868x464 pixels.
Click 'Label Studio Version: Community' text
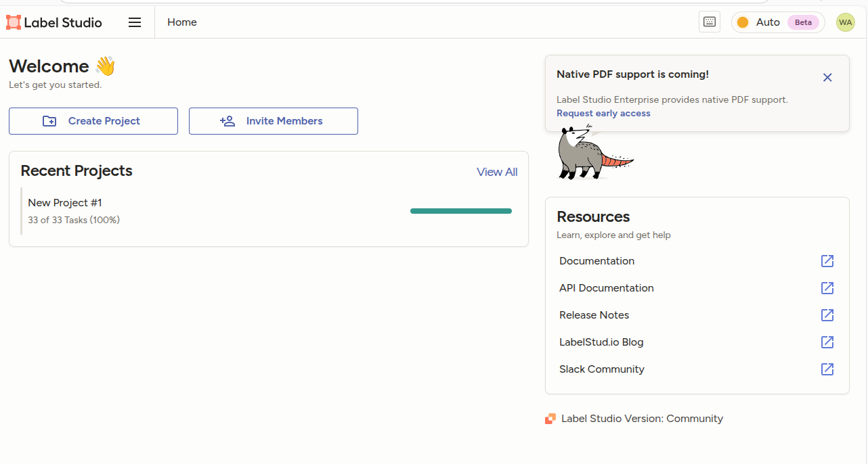point(642,419)
